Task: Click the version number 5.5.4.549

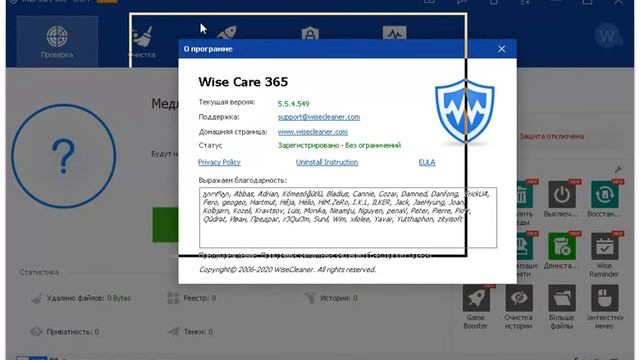Action: click(293, 104)
